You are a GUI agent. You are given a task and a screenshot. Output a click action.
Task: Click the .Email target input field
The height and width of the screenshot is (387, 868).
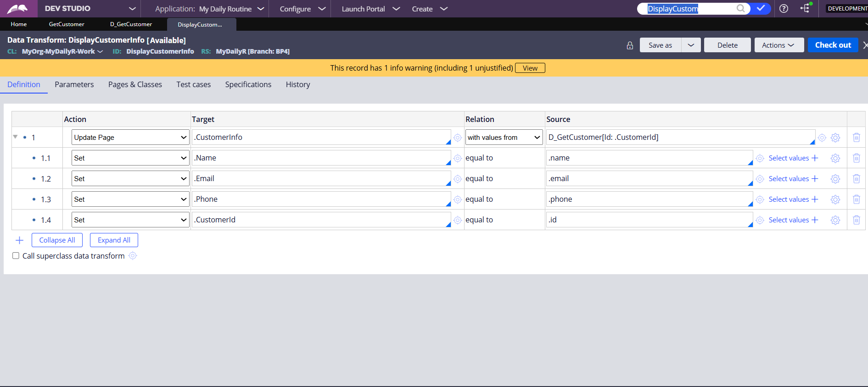[x=320, y=179]
